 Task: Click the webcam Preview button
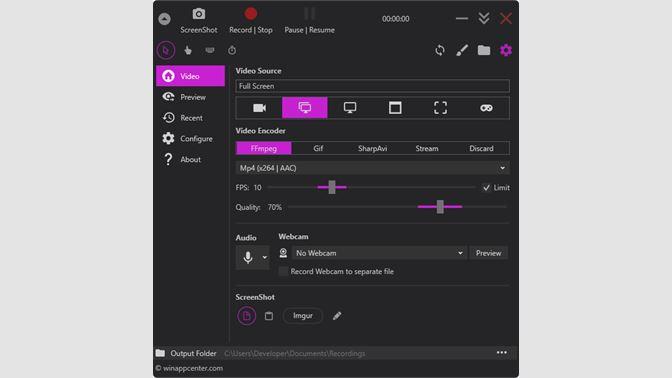488,253
